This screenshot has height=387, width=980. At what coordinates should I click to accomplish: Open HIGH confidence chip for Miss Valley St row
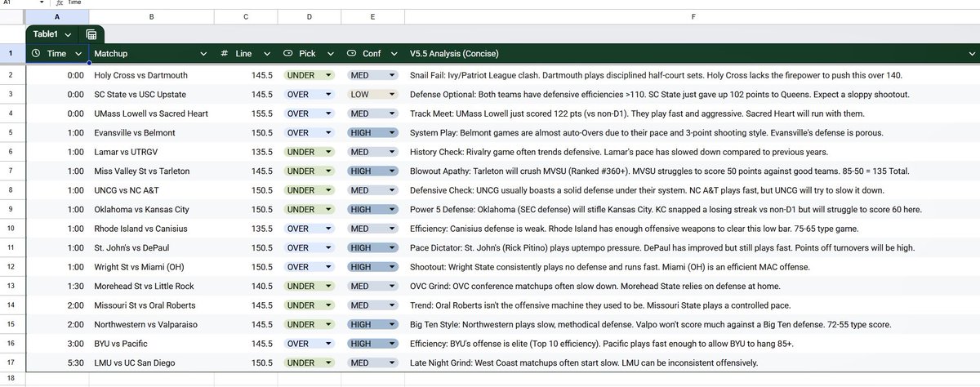click(372, 171)
